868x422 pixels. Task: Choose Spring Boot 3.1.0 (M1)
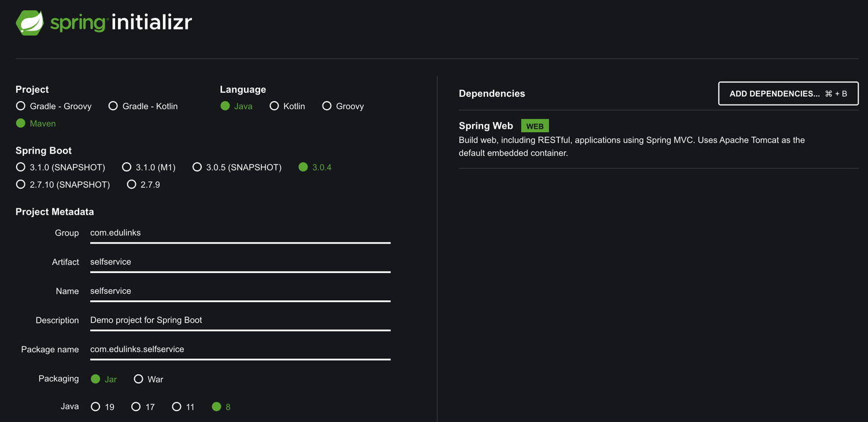(149, 167)
